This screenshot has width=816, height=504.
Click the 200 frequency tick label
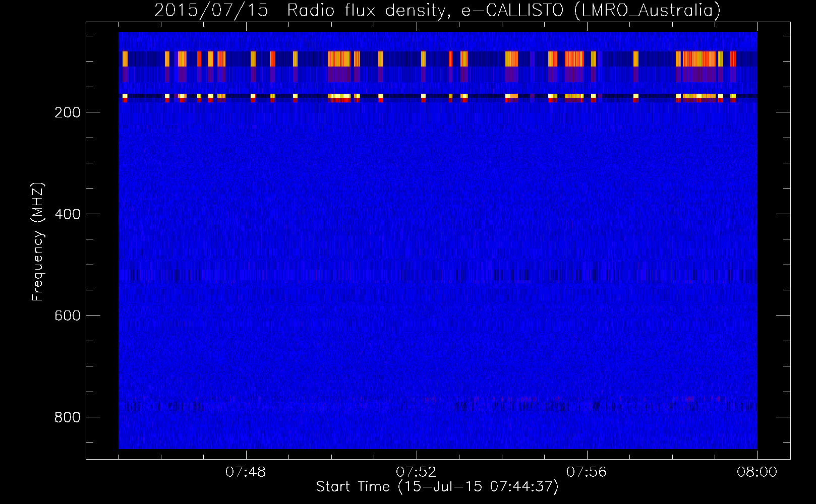[x=68, y=112]
